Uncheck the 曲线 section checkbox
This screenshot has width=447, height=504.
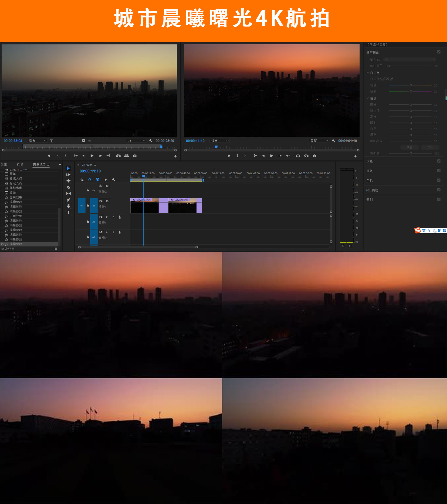pos(439,171)
